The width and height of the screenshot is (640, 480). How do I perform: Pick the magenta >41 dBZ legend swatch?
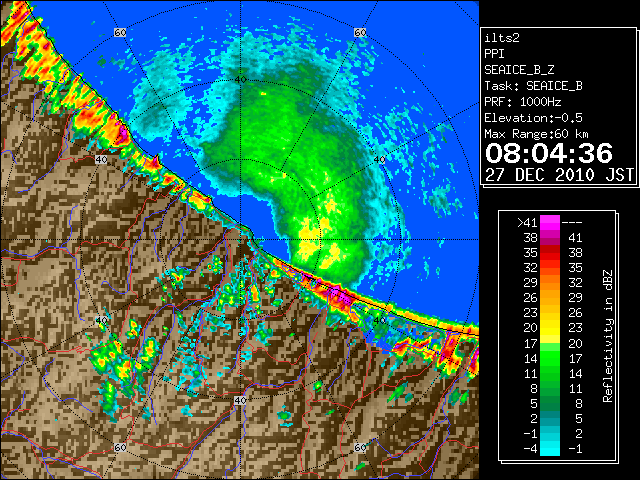[550, 223]
